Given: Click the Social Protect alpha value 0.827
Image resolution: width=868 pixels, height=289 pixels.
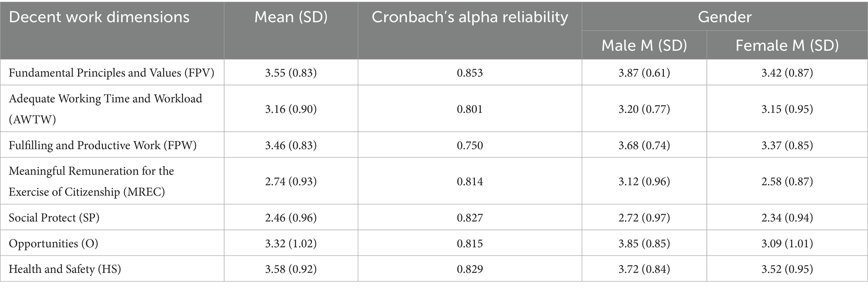Looking at the screenshot, I should 469,217.
